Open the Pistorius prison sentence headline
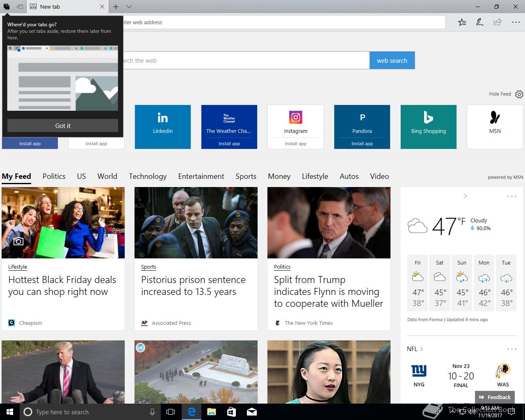The height and width of the screenshot is (420, 525). click(193, 286)
